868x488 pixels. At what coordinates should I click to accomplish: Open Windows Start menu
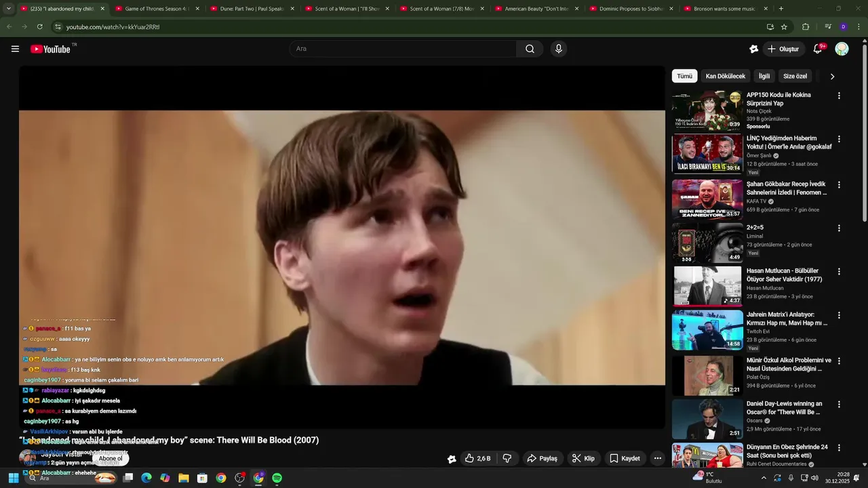13,478
